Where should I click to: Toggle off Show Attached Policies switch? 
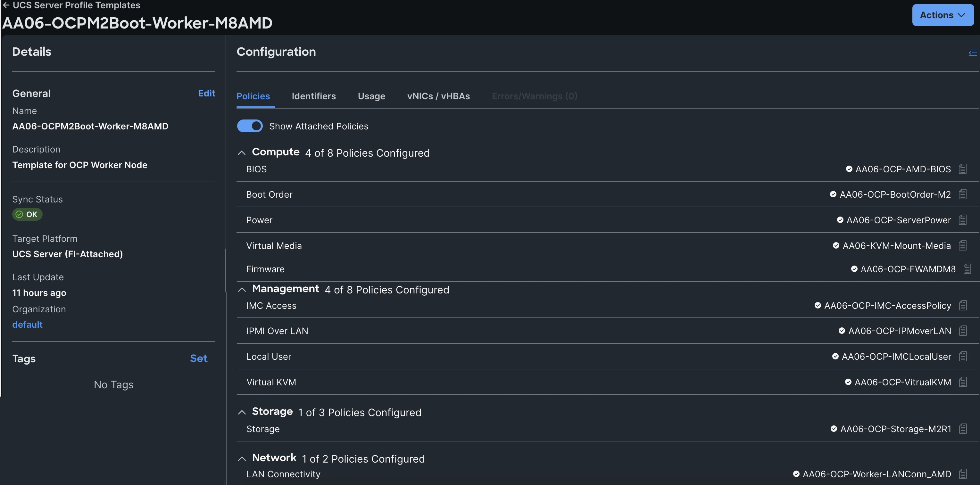(250, 126)
